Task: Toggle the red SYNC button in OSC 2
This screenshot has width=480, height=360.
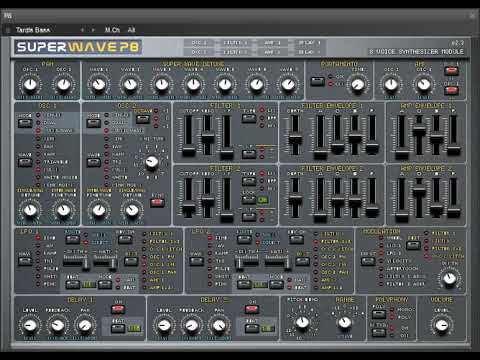Action: point(157,203)
